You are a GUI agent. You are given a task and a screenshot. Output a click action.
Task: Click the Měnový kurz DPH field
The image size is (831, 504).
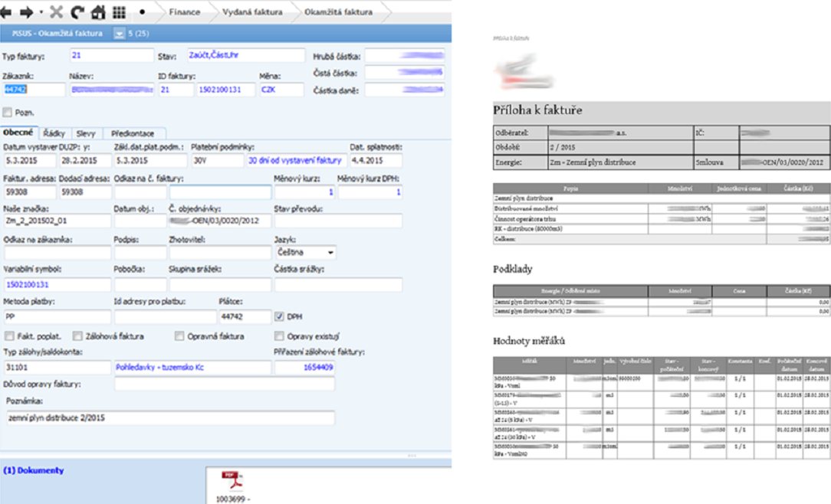[370, 191]
